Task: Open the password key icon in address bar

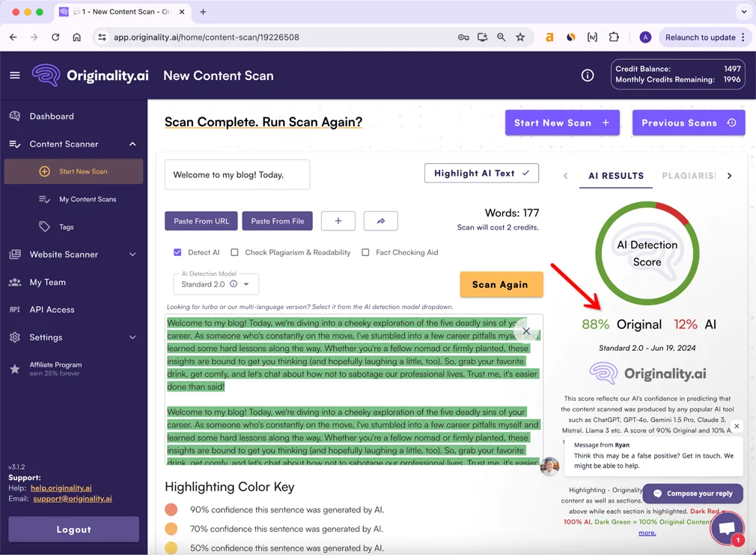Action: click(463, 37)
